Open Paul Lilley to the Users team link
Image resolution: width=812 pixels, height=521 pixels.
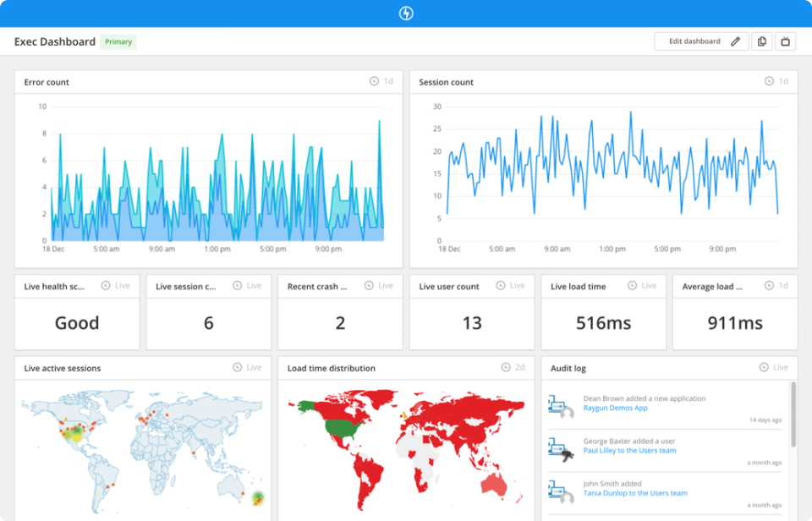click(629, 451)
